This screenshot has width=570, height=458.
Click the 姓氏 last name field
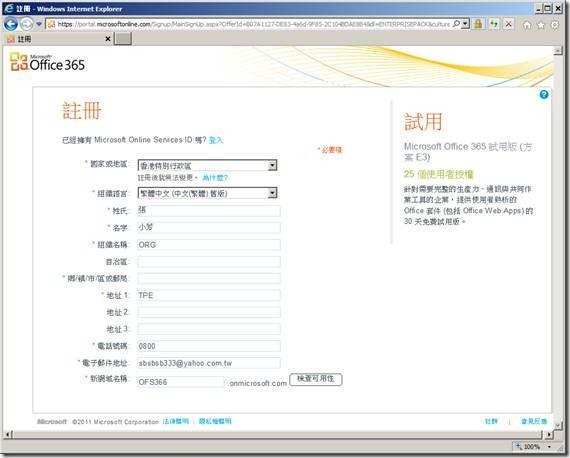(209, 210)
